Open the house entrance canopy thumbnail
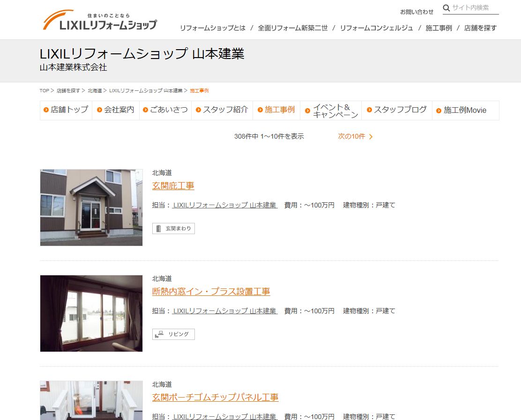 click(91, 207)
